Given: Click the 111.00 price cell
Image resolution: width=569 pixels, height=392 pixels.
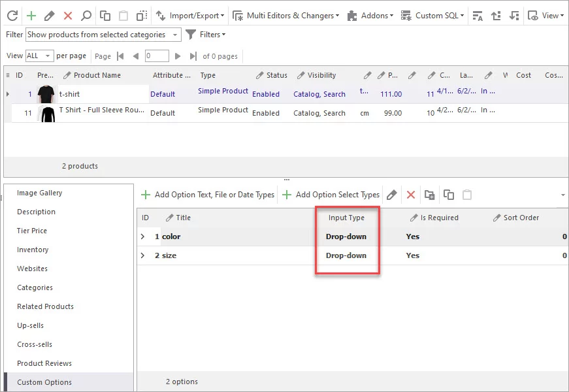Looking at the screenshot, I should [x=391, y=94].
